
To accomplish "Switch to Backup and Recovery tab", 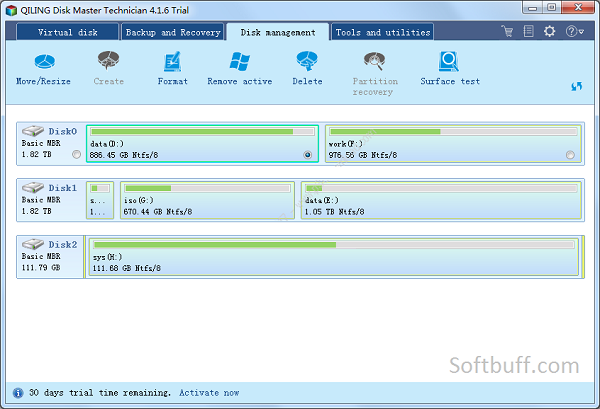I will point(173,32).
